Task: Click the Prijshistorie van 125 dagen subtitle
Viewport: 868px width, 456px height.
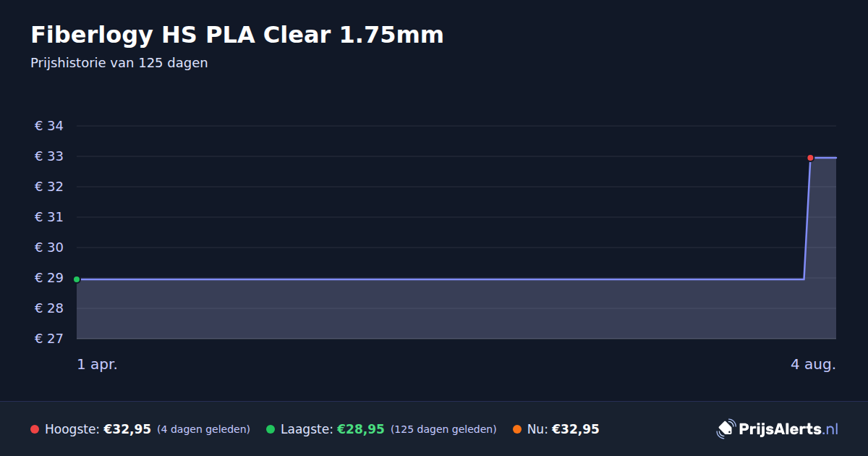Action: (119, 63)
